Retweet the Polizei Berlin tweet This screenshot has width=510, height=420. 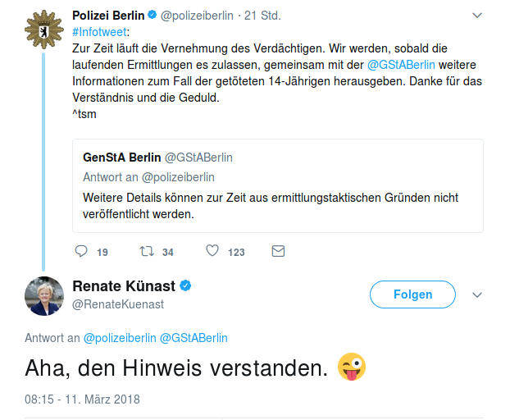[147, 251]
